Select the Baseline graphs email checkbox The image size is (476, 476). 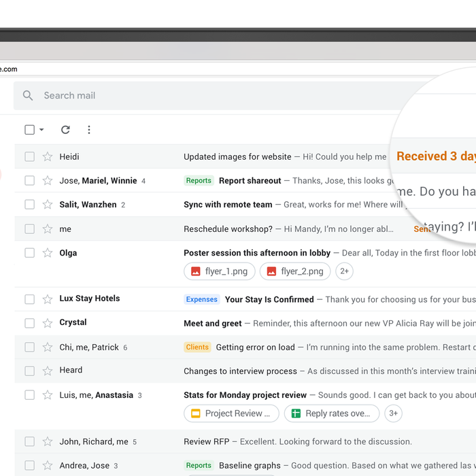pos(29,465)
